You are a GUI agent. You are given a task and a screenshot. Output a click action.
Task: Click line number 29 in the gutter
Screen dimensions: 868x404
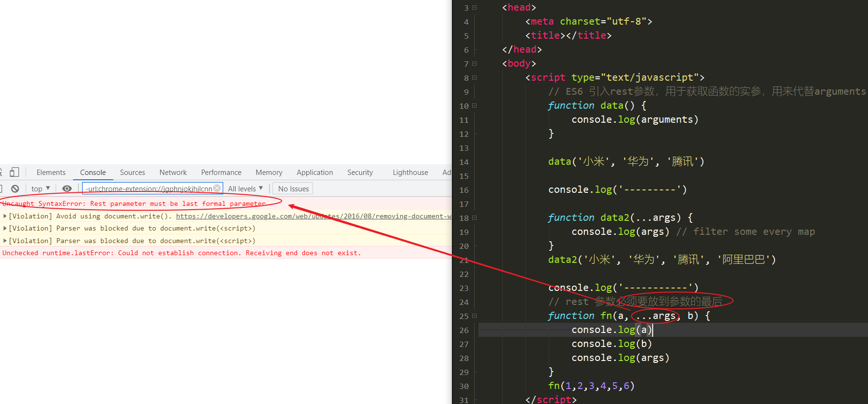point(464,372)
